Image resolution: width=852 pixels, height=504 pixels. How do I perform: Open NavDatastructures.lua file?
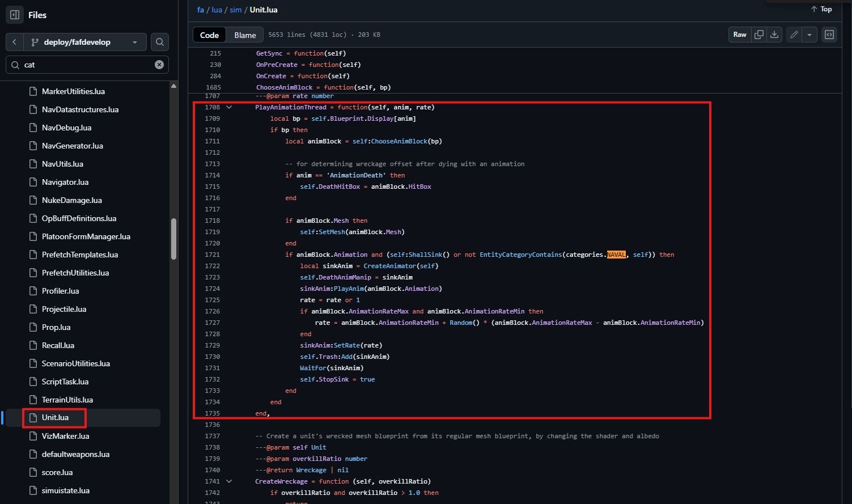[x=80, y=109]
